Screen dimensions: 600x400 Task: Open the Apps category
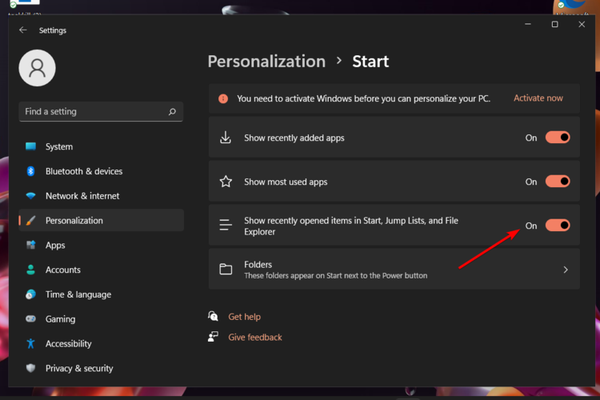(101, 245)
